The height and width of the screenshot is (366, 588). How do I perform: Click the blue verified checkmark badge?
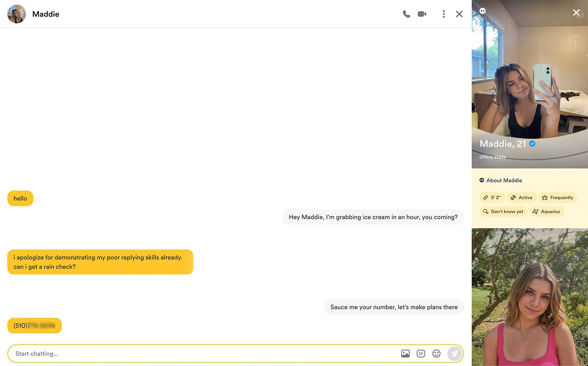pos(533,144)
